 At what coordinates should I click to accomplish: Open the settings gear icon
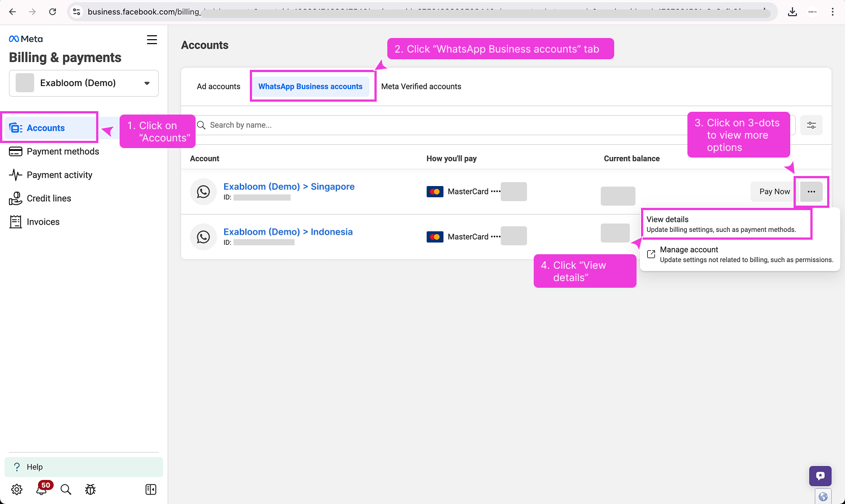click(17, 489)
